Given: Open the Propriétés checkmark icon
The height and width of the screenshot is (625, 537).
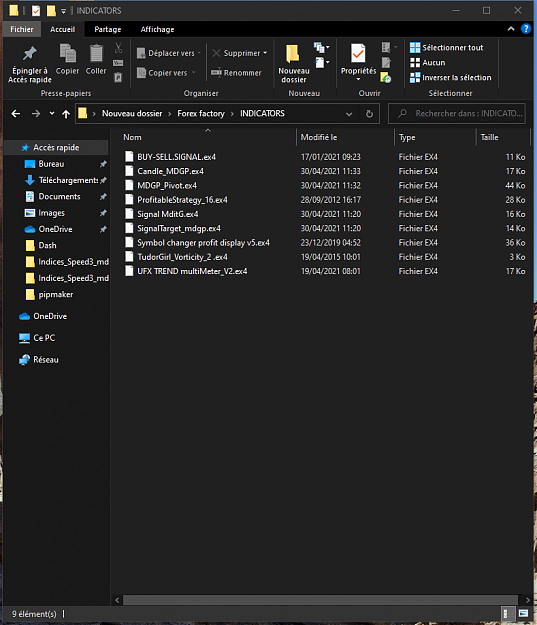Looking at the screenshot, I should 358,53.
